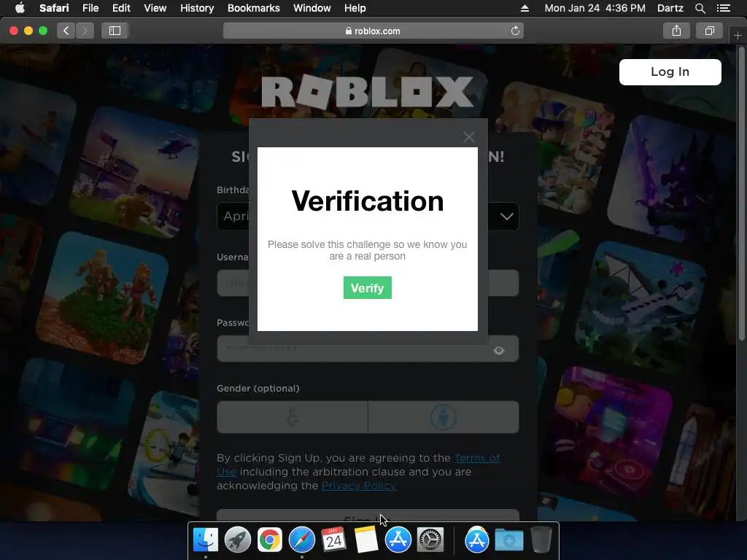
Task: Open the Privacy Policy link
Action: click(359, 486)
